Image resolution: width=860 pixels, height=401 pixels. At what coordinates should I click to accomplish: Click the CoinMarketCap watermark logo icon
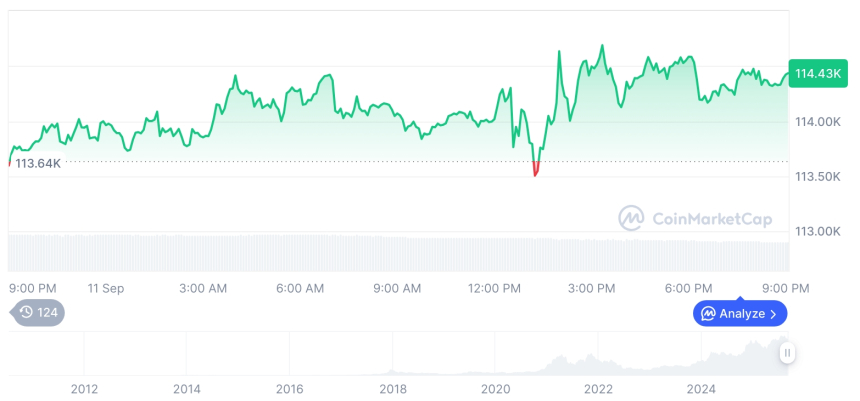coord(630,217)
